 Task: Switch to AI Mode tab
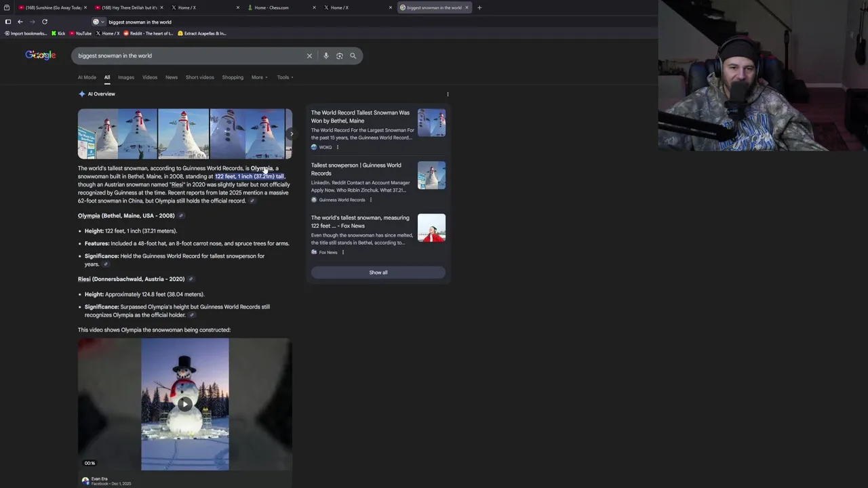(87, 77)
